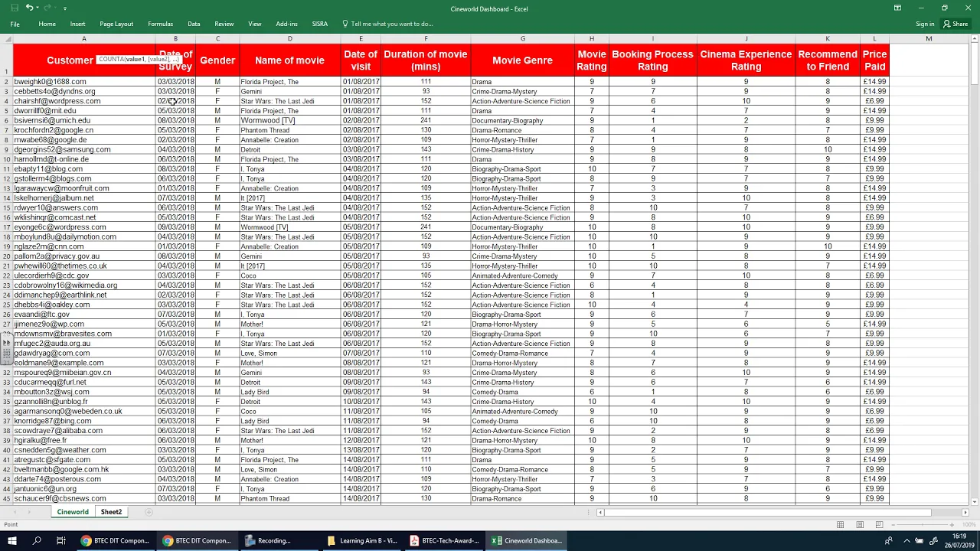Select column L header
This screenshot has height=551, width=980.
(874, 38)
